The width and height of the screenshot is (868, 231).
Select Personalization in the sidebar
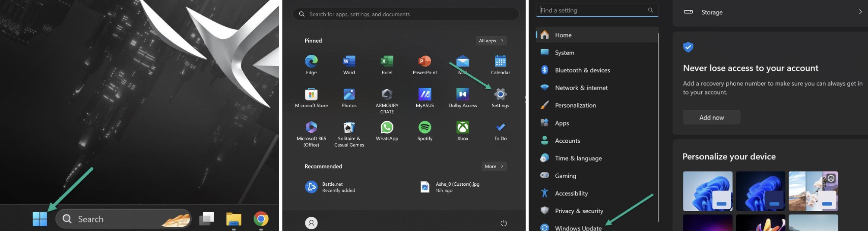(x=597, y=106)
